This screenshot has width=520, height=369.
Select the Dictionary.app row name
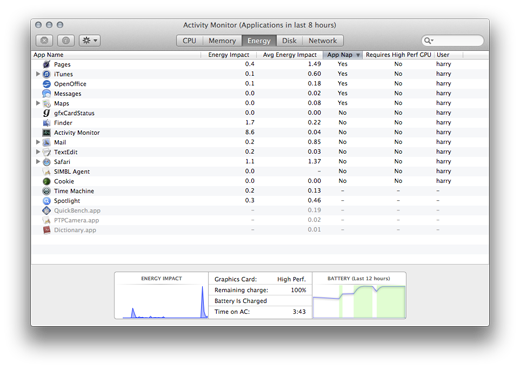(x=75, y=230)
